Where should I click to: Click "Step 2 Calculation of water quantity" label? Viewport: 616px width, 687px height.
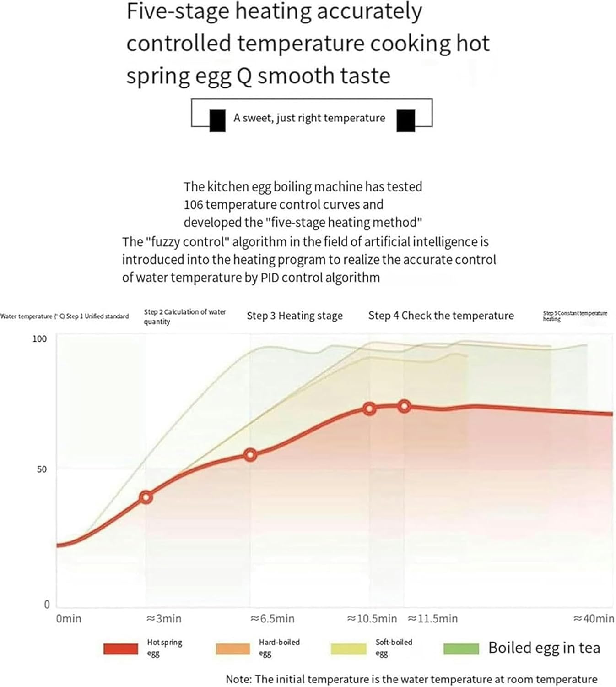185,316
